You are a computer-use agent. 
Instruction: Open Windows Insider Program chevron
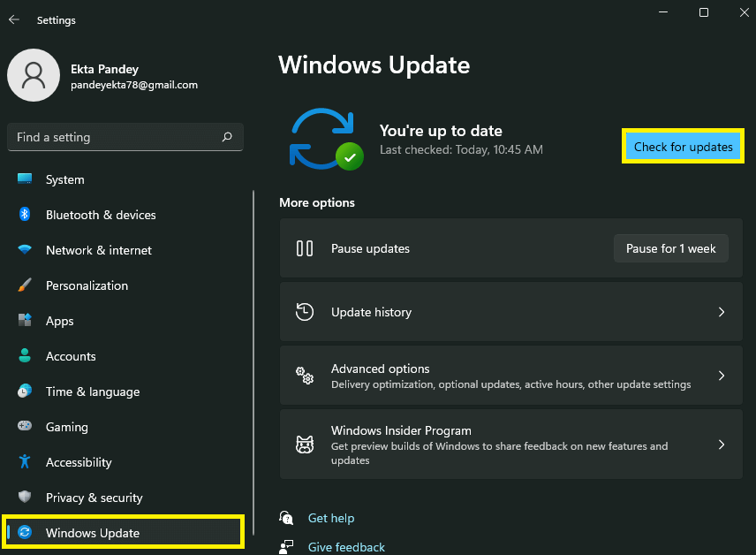(x=722, y=445)
